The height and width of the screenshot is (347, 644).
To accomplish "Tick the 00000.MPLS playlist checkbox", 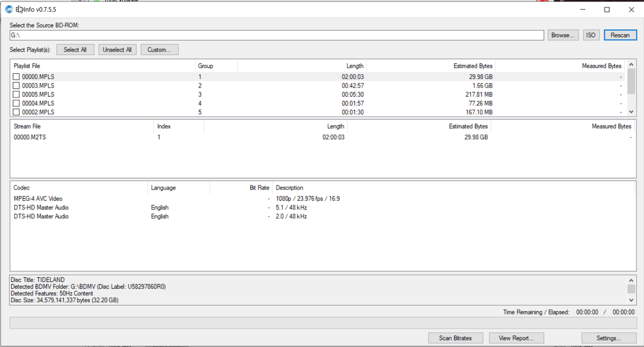I will pyautogui.click(x=16, y=77).
